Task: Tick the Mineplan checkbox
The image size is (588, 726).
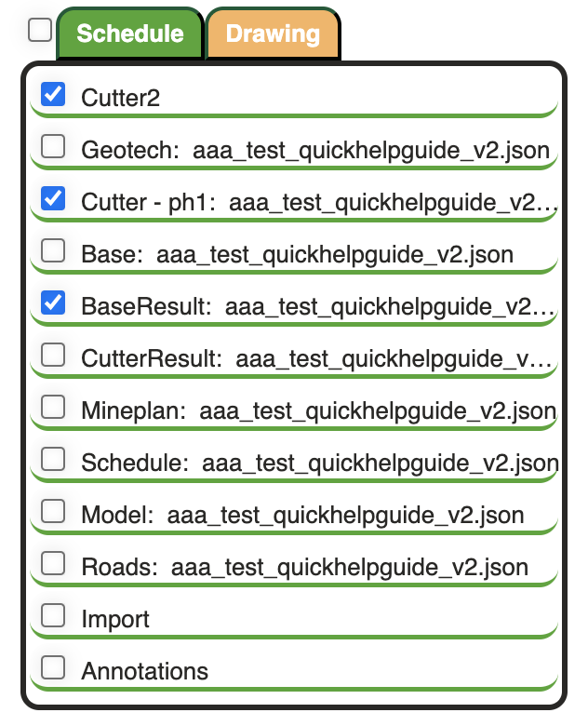Action: pyautogui.click(x=54, y=407)
